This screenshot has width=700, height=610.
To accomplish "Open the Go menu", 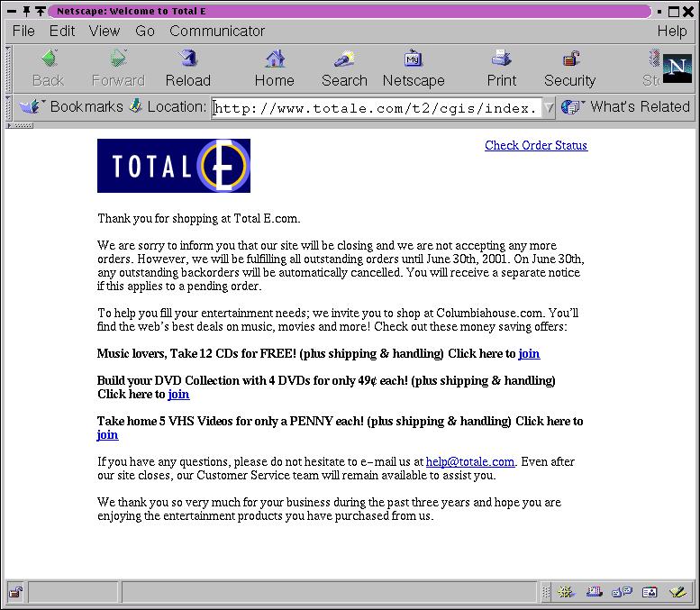I will pos(145,31).
